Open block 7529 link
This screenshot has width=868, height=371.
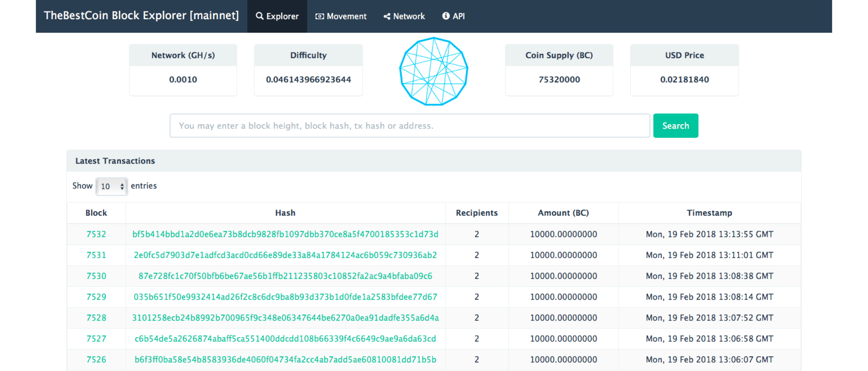coord(96,297)
